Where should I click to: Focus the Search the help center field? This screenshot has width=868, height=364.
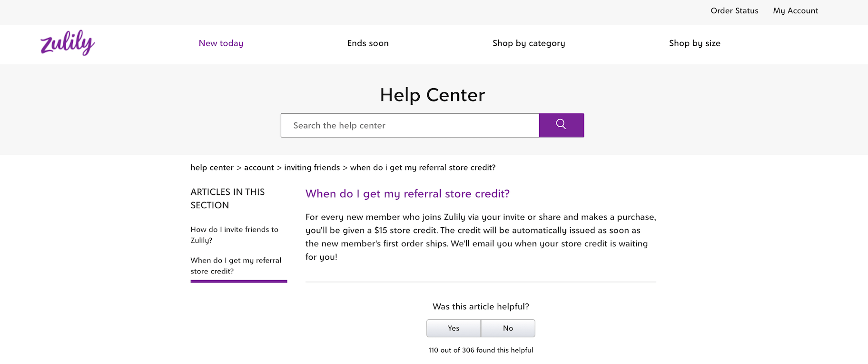coord(409,125)
